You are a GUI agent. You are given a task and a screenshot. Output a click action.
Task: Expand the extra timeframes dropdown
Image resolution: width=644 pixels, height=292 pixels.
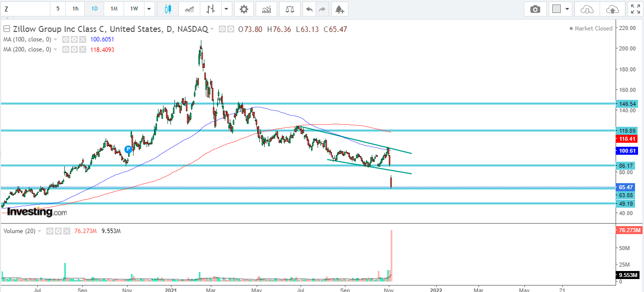click(x=148, y=8)
